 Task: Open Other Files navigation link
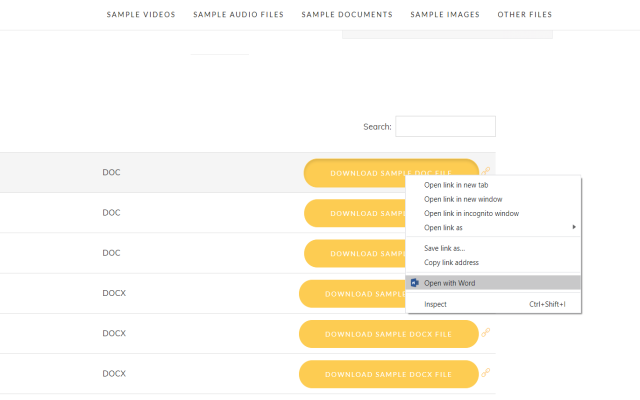pos(525,15)
